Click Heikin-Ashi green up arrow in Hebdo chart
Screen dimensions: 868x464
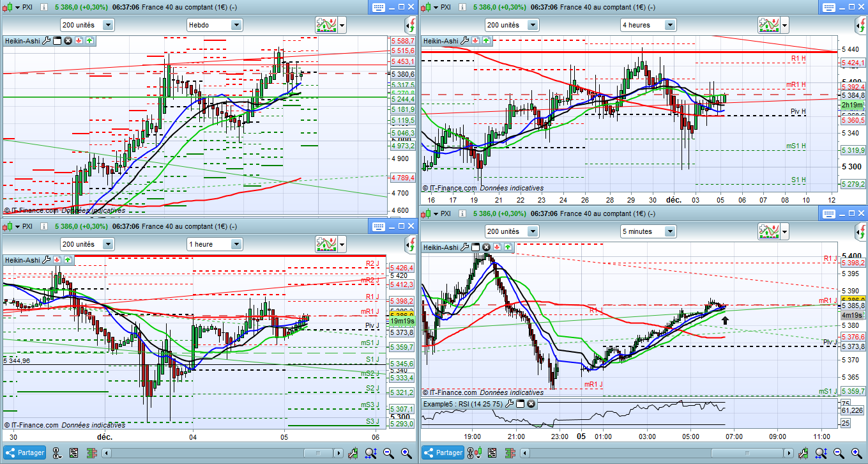89,41
